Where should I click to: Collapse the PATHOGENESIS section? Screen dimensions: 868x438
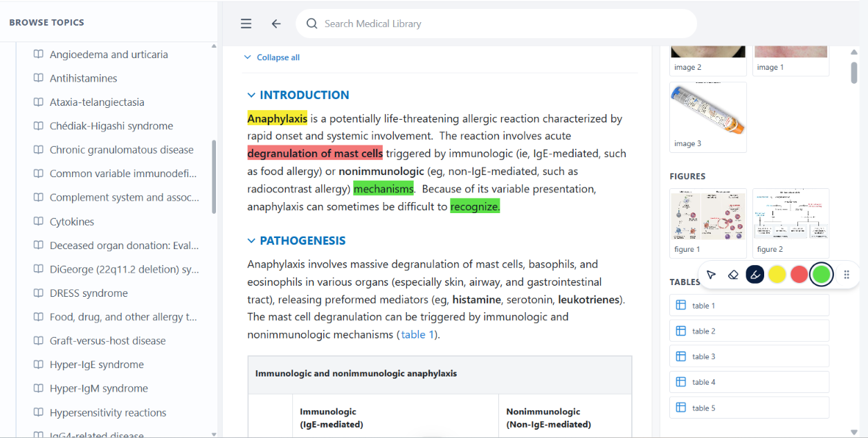(x=251, y=241)
